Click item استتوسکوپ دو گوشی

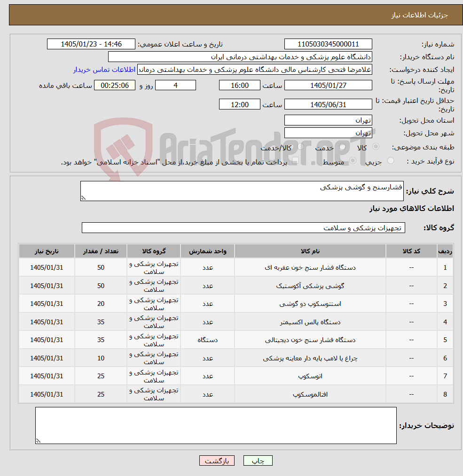[310, 304]
